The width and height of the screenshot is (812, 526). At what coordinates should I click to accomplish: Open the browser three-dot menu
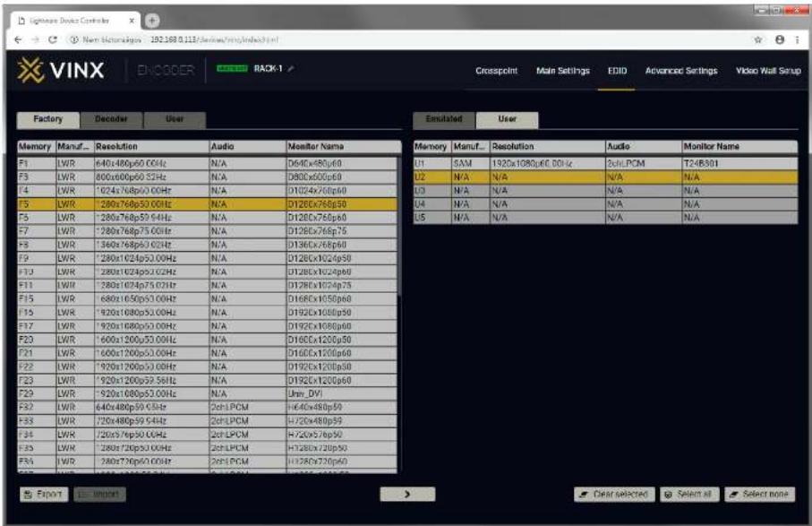coord(798,40)
